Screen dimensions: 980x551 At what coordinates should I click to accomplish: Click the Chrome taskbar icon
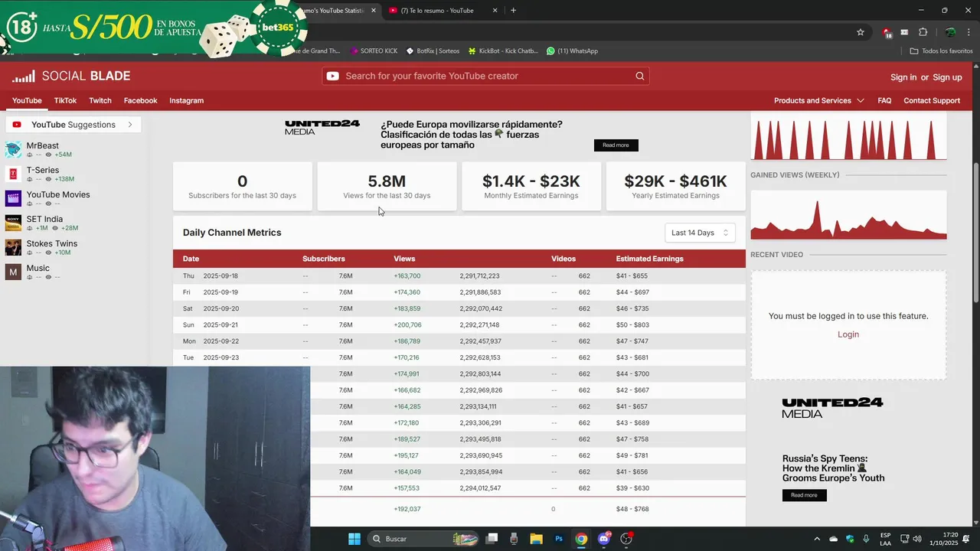pyautogui.click(x=581, y=539)
